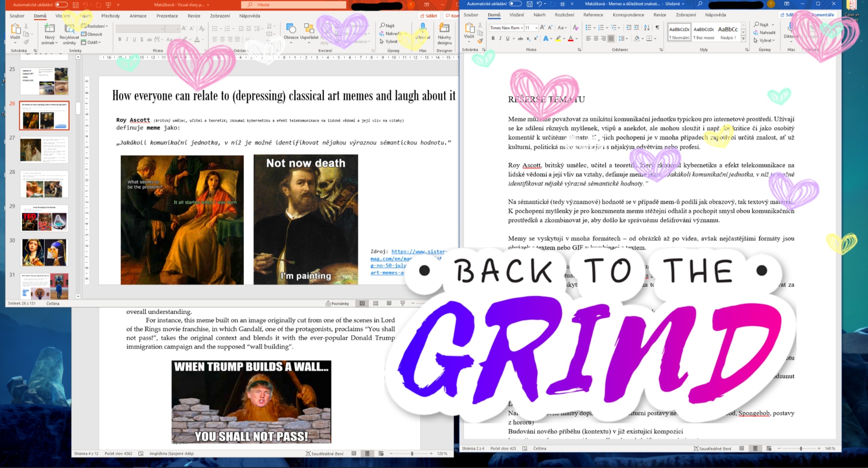Click the web layout icon in the right Word status bar

point(769,448)
